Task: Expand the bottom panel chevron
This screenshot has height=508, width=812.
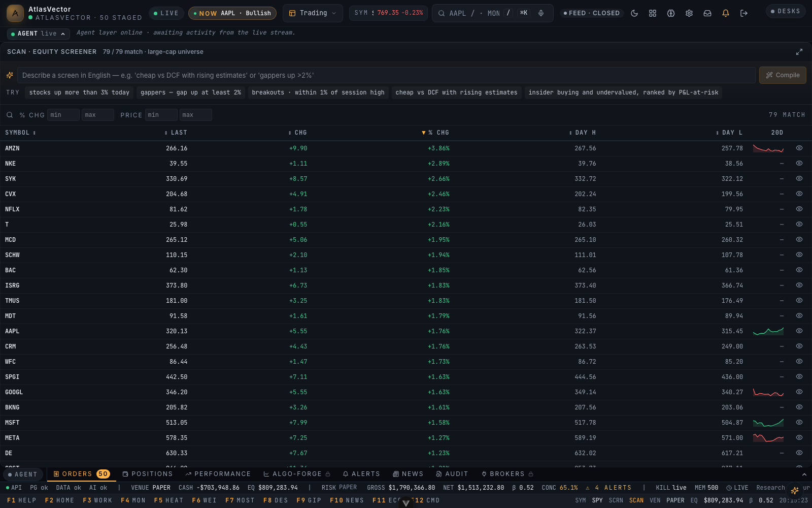Action: coord(804,474)
